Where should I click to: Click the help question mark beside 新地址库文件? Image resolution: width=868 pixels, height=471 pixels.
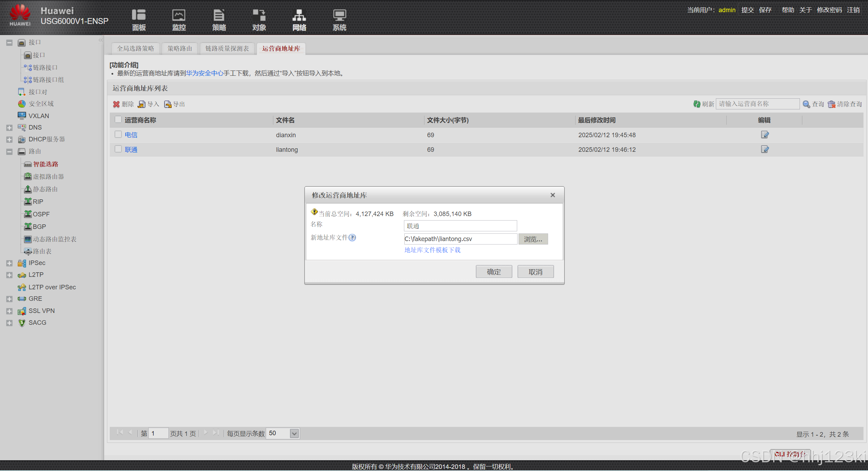pyautogui.click(x=352, y=238)
